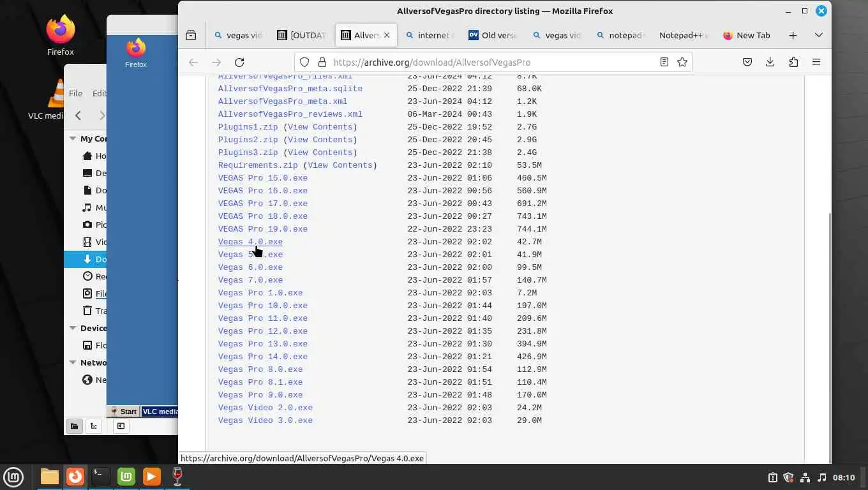The image size is (868, 490).
Task: Download VEGAS Pro 15.0.exe
Action: [263, 178]
